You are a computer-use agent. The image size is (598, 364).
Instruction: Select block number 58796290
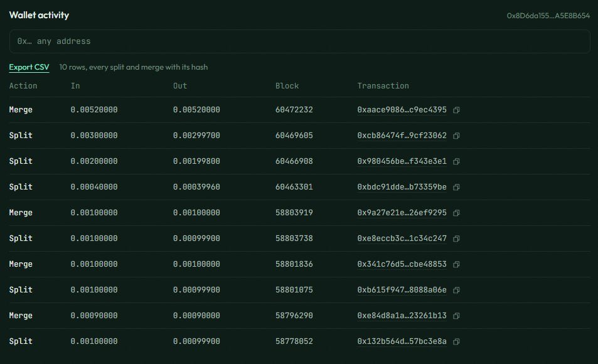click(x=294, y=316)
